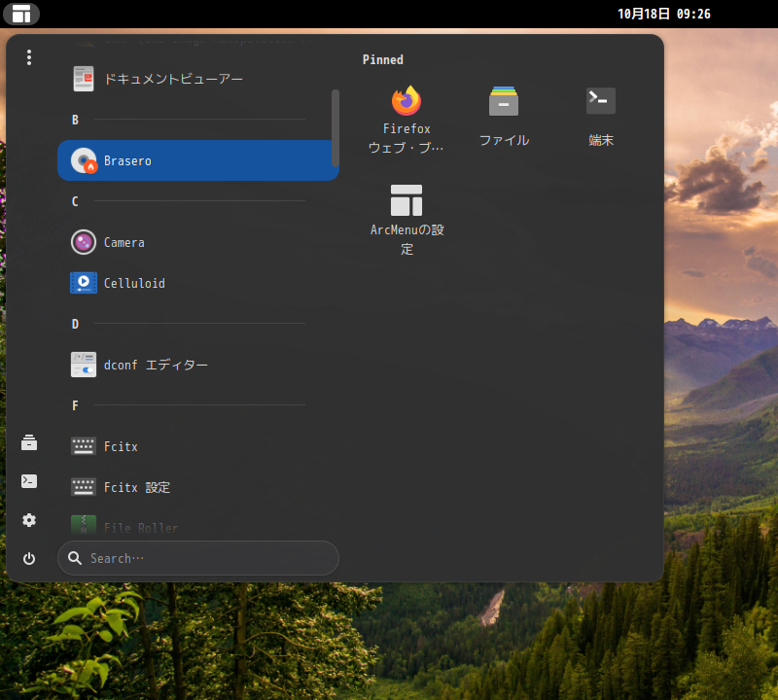Launch pinned 端末 terminal icon

601,101
